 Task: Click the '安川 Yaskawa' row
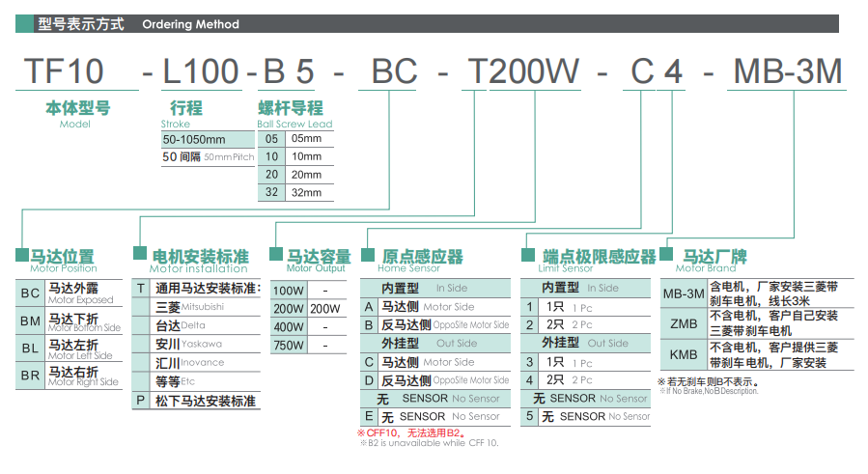pos(197,345)
